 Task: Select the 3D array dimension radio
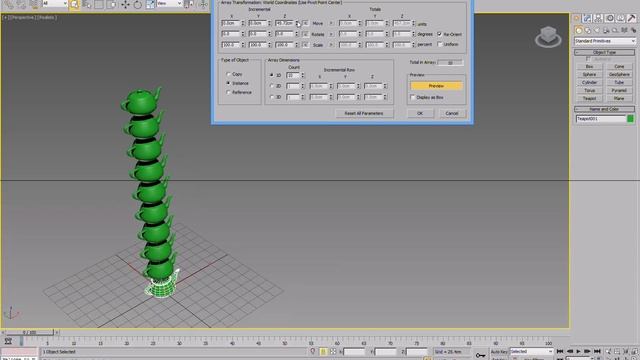[272, 97]
